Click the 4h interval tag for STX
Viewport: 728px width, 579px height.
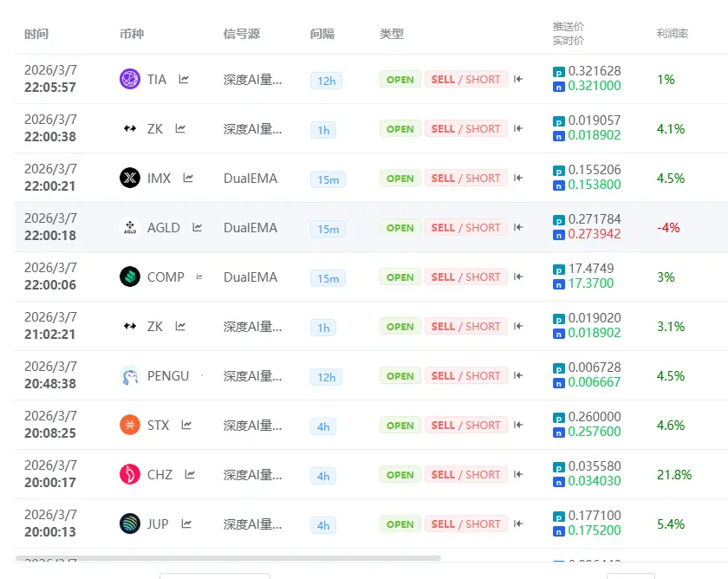323,426
